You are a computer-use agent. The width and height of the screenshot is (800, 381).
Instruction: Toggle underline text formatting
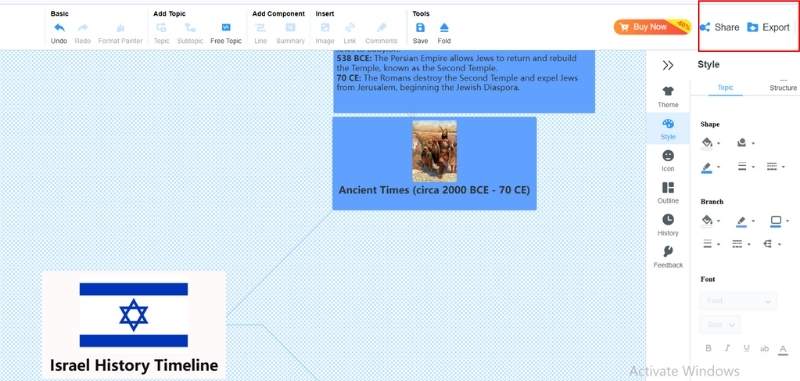pos(746,348)
